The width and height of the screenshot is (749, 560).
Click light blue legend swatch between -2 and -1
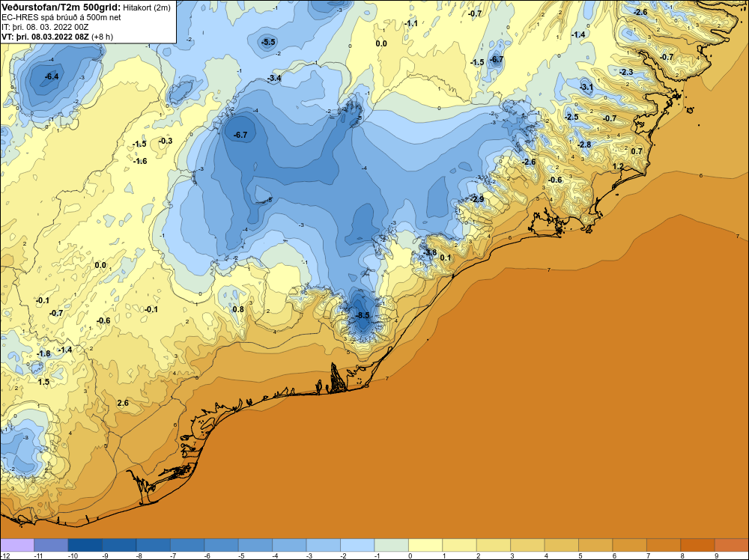pos(357,545)
